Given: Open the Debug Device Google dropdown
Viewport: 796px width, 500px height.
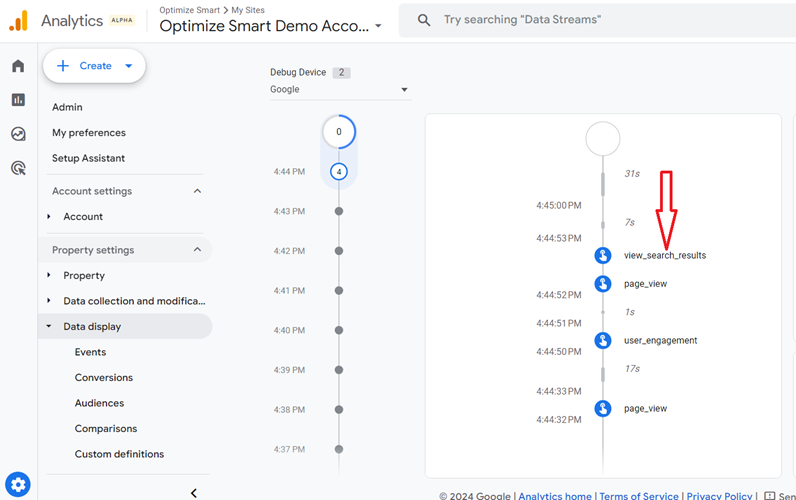Looking at the screenshot, I should [x=340, y=89].
